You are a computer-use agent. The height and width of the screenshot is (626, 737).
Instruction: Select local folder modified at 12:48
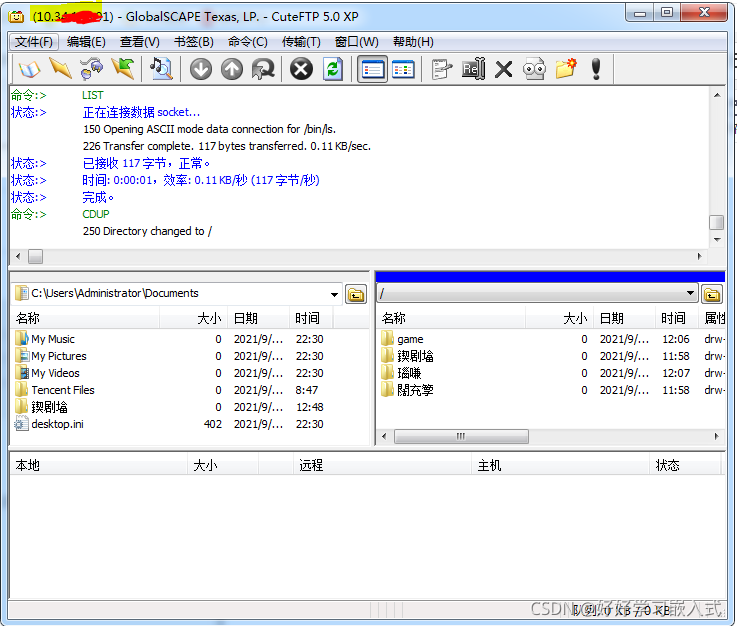[x=49, y=407]
